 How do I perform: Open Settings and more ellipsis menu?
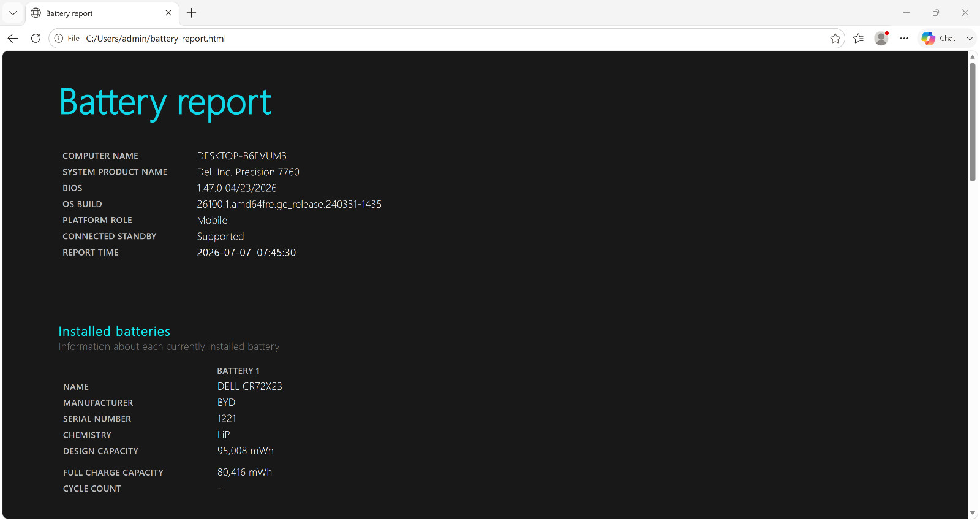click(x=904, y=38)
